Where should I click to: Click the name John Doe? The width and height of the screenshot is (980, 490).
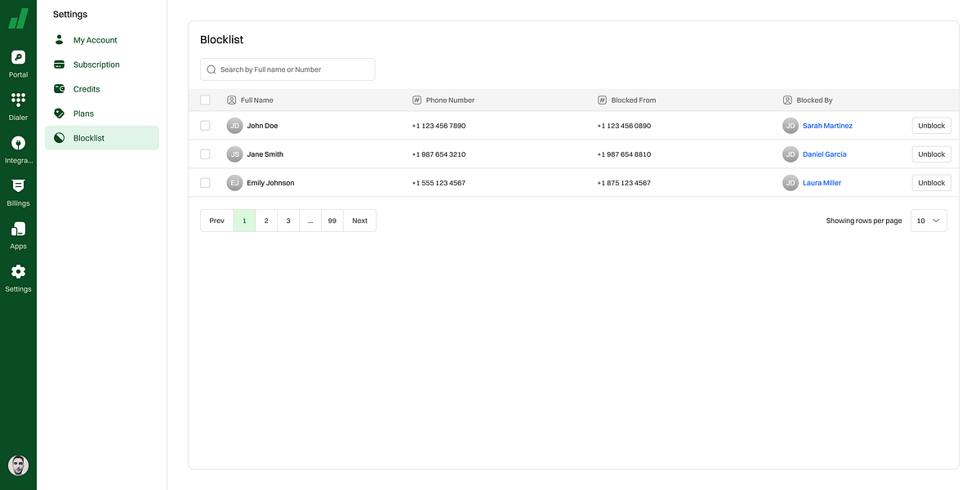262,126
